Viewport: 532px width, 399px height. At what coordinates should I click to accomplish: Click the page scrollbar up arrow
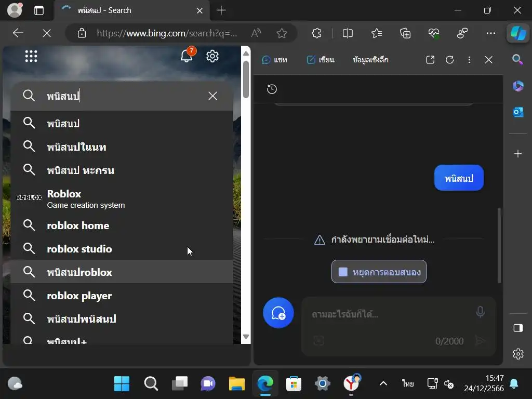[x=246, y=54]
